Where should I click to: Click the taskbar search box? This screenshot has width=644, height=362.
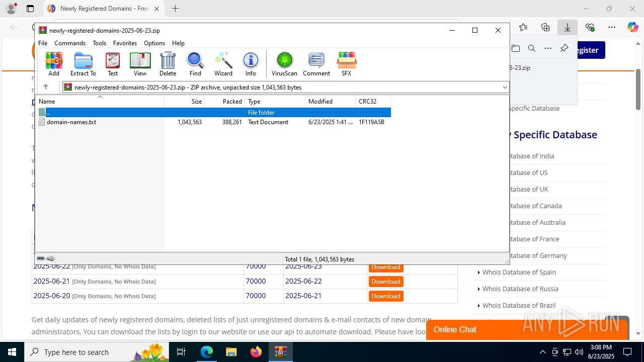96,352
